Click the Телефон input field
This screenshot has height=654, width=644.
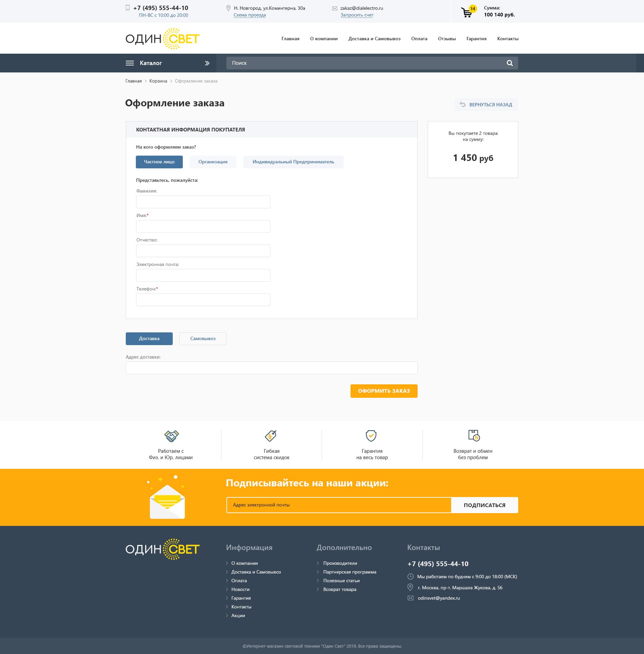[x=203, y=299]
